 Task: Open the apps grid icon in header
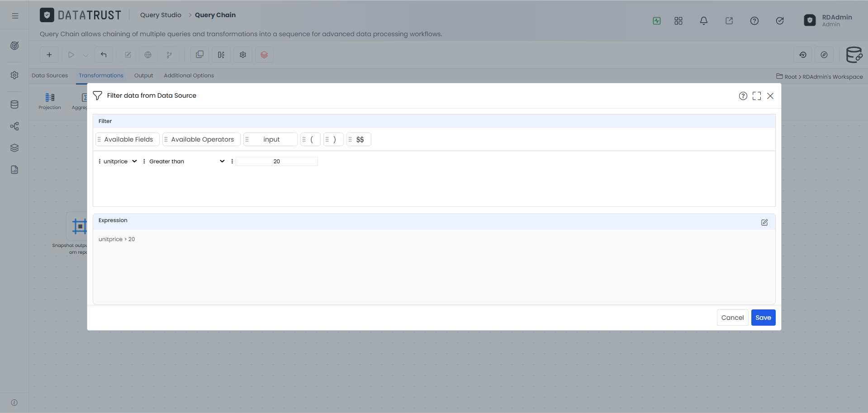pos(678,21)
